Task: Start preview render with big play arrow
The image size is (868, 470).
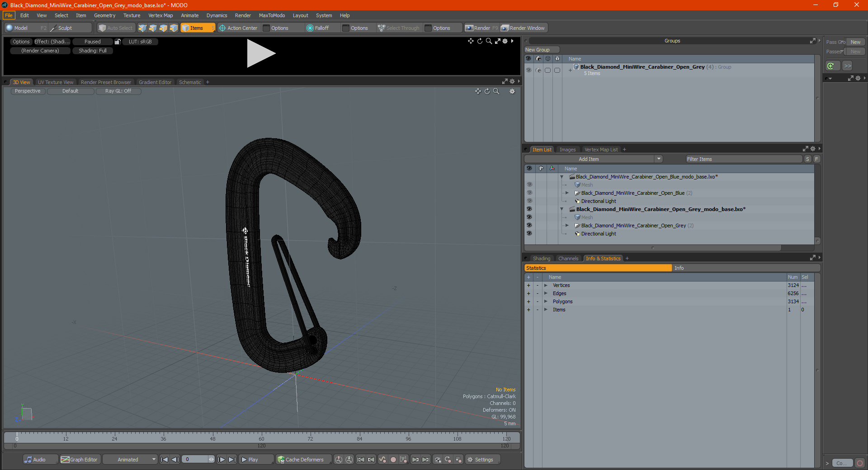Action: [x=260, y=53]
